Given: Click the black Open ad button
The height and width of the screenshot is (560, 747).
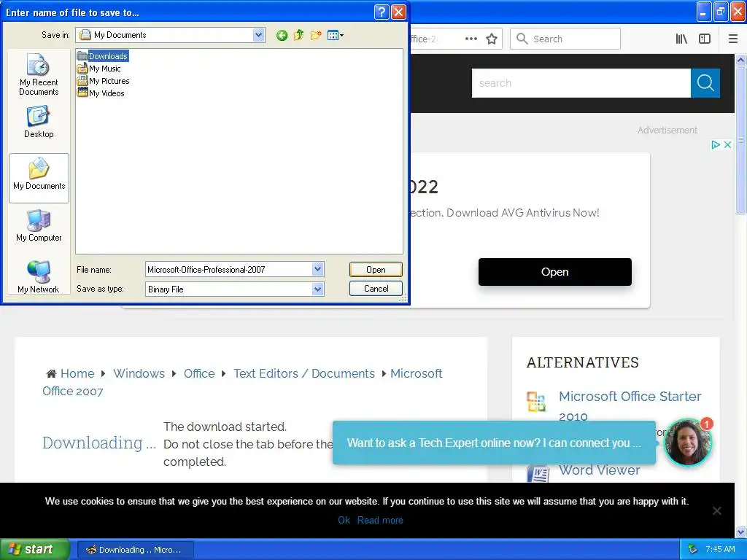Looking at the screenshot, I should pyautogui.click(x=555, y=272).
